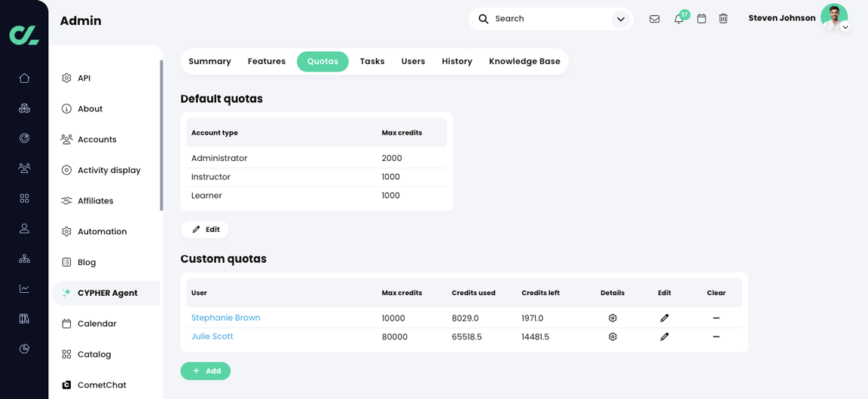Open the pie chart reports icon
This screenshot has height=399, width=868.
(24, 349)
